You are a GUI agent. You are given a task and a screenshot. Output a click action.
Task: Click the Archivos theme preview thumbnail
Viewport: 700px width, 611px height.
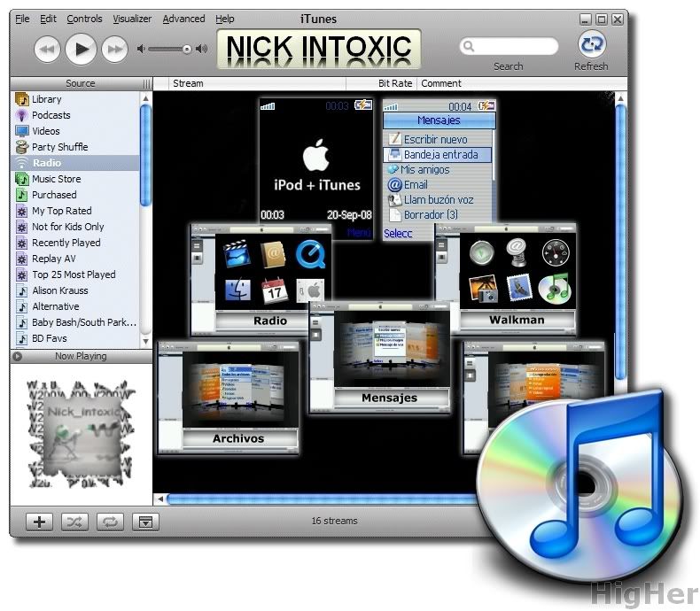(228, 398)
